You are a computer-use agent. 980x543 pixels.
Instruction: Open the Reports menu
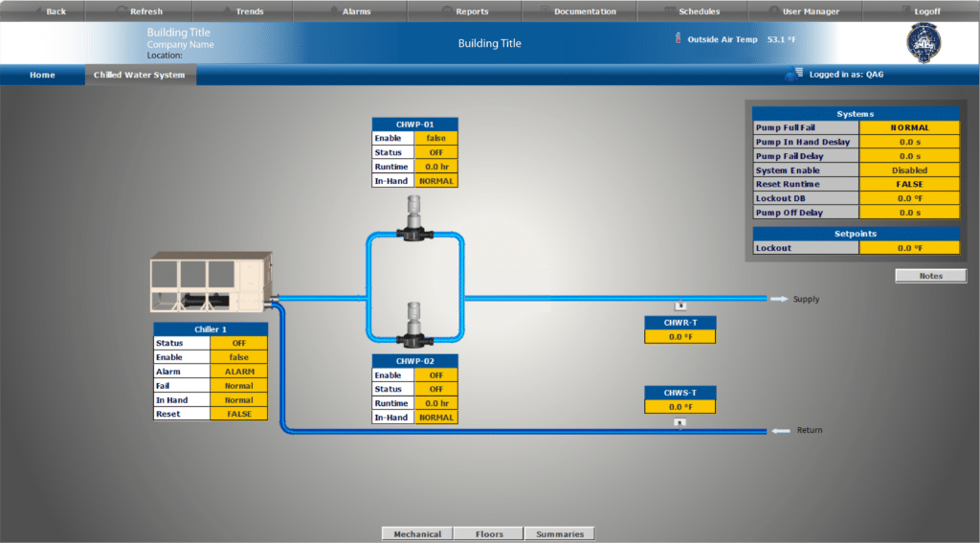tap(465, 11)
